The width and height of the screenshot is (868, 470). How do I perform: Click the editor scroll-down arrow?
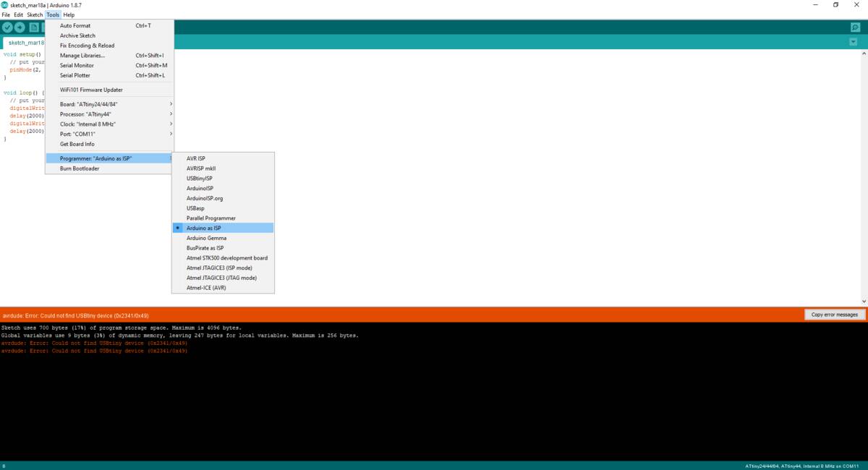[x=864, y=302]
